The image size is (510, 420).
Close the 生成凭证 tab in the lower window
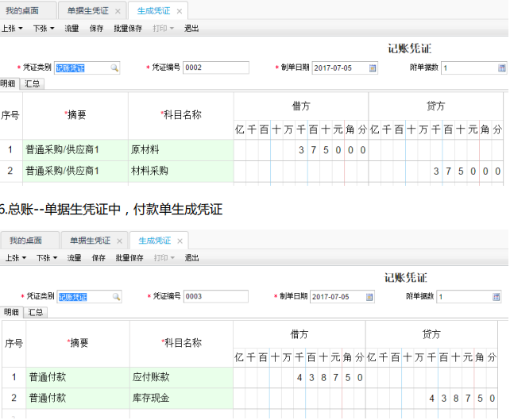pyautogui.click(x=180, y=241)
